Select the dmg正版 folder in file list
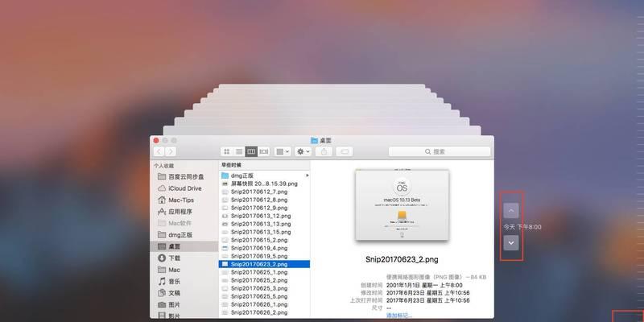Image resolution: width=644 pixels, height=322 pixels. (x=265, y=175)
